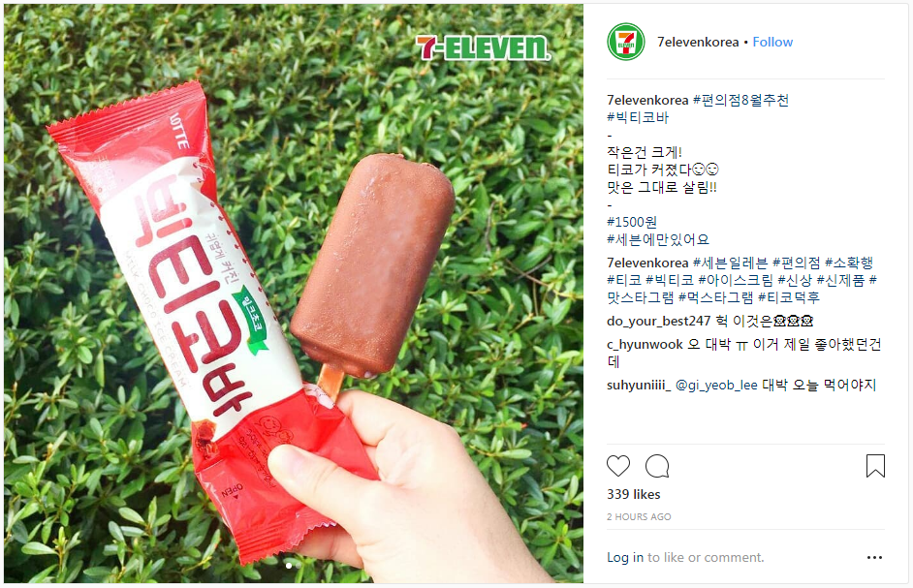Image resolution: width=913 pixels, height=588 pixels.
Task: Click the 2 HOURS AGO timestamp
Action: (x=639, y=517)
